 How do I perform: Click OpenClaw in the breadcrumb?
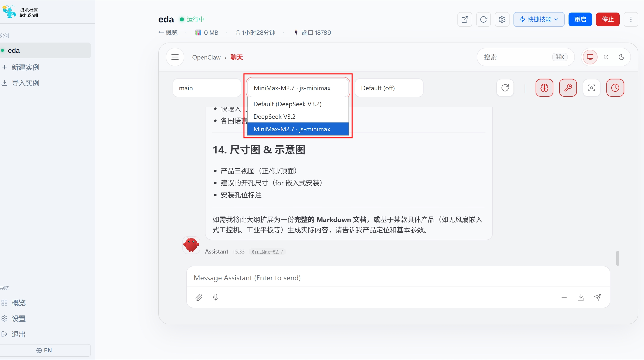pos(206,57)
